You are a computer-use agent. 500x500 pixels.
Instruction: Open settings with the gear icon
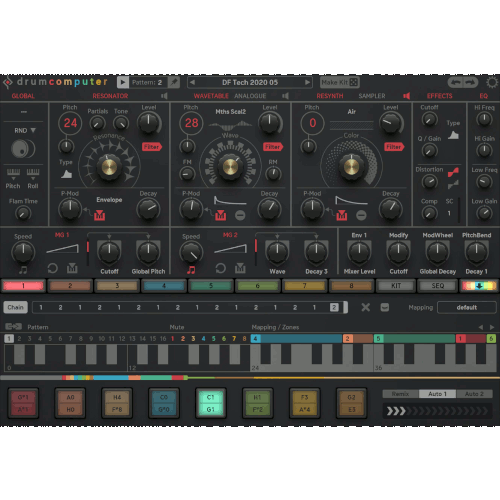(492, 82)
